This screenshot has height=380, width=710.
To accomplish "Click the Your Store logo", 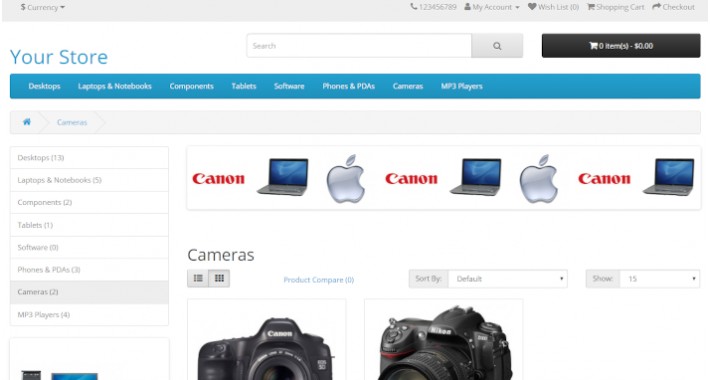I will 59,57.
